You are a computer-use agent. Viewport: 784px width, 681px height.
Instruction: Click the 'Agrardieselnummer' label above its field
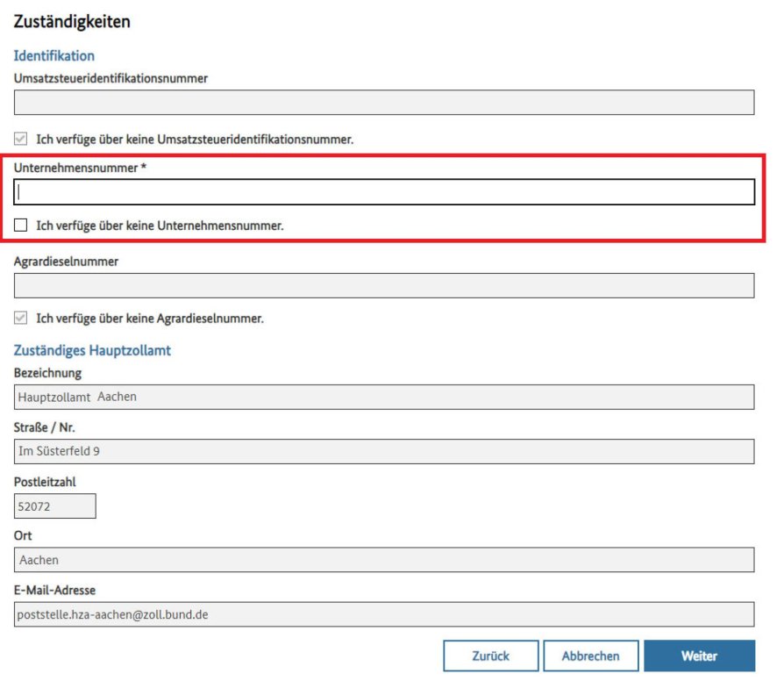[66, 261]
